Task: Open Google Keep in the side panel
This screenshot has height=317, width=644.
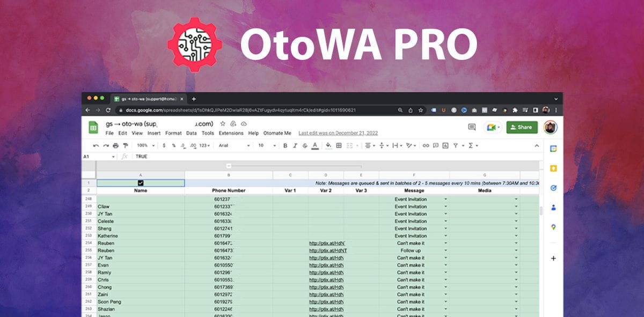Action: click(x=553, y=168)
